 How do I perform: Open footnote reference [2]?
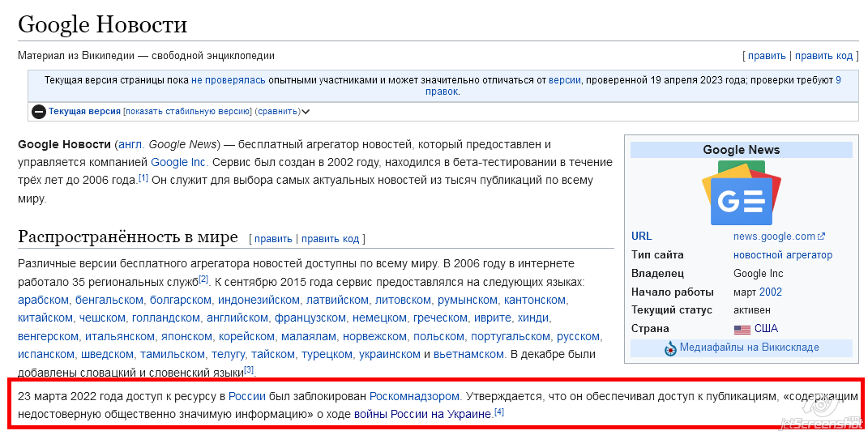203,279
